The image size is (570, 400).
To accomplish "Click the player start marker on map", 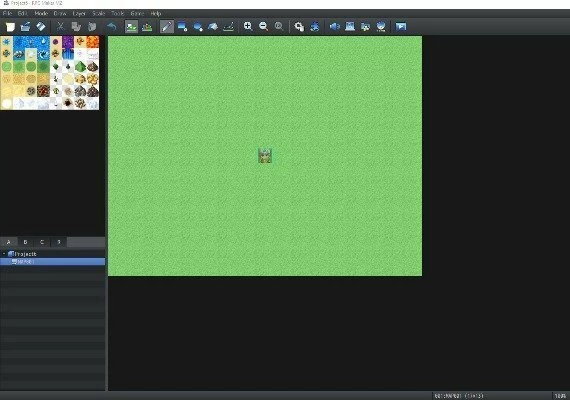I will (x=265, y=156).
